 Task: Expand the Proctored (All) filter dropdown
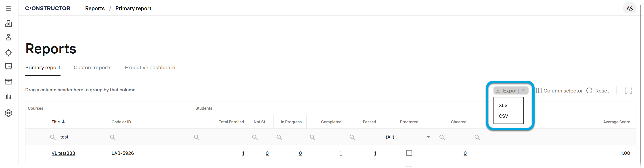[x=428, y=137]
